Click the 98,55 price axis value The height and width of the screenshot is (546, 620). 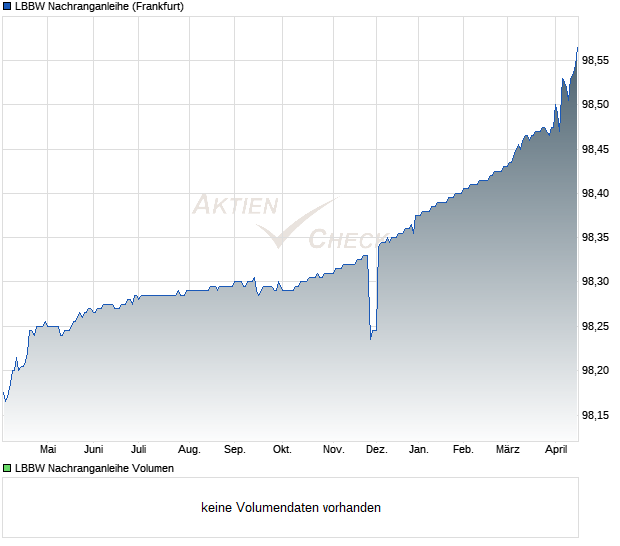click(x=595, y=60)
